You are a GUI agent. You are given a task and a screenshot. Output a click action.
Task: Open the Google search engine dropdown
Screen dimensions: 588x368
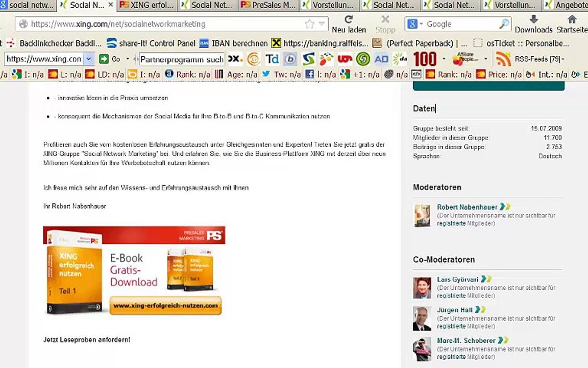pos(421,24)
